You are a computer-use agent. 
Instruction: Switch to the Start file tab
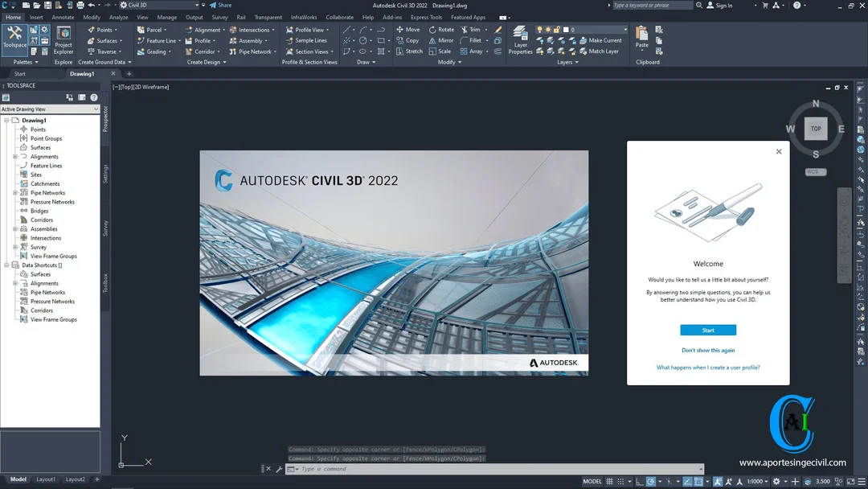[20, 74]
